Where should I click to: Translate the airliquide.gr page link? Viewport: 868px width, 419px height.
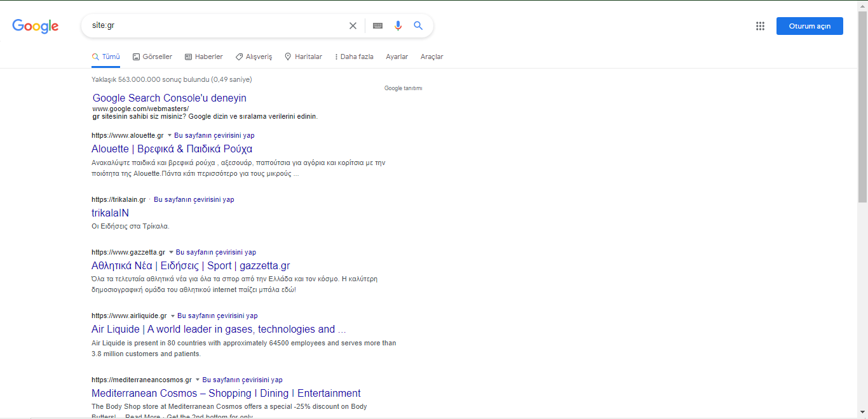pyautogui.click(x=217, y=316)
